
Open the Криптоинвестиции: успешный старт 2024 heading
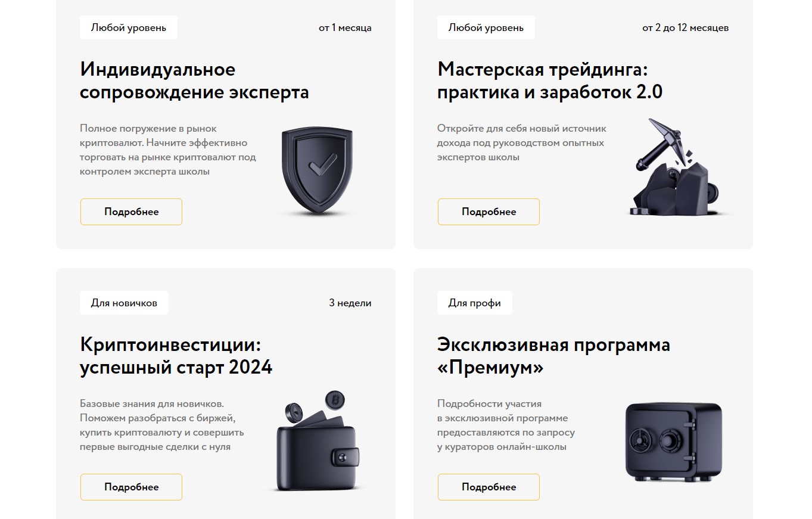[176, 356]
